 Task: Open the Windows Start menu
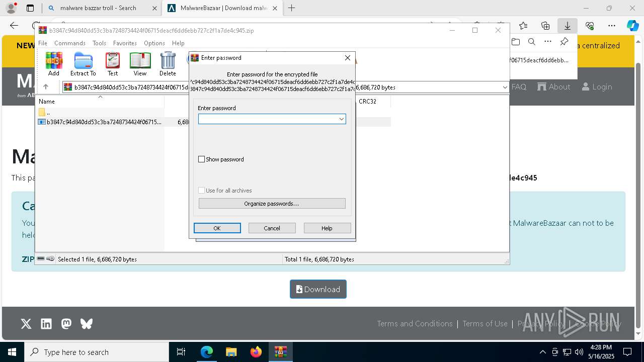(x=12, y=352)
